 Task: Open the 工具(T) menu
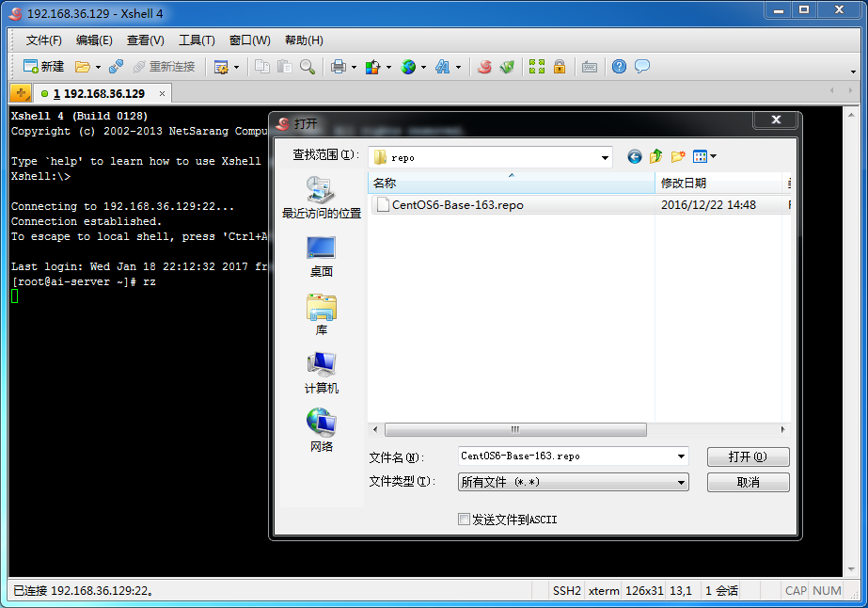click(197, 40)
